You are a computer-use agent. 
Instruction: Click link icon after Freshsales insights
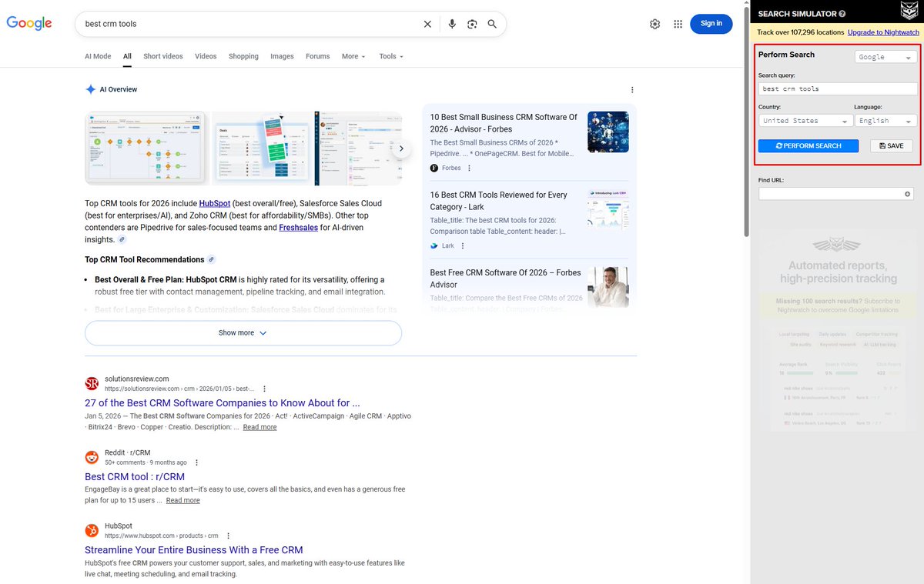click(x=122, y=240)
